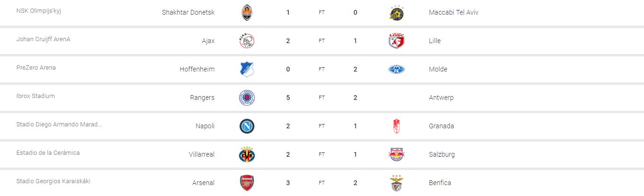Image resolution: width=644 pixels, height=196 pixels.
Task: Select the Lille LOSC crest
Action: coord(396,41)
